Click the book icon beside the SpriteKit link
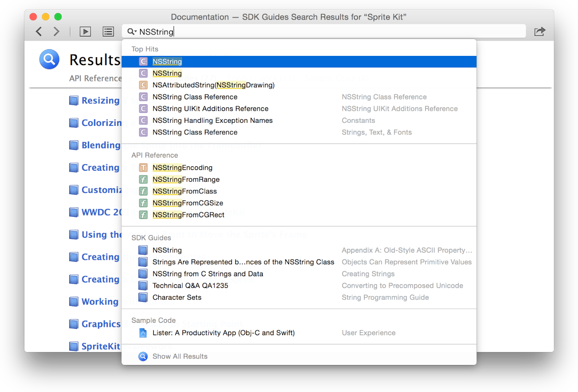Screen dimensions: 578x392 [74, 346]
